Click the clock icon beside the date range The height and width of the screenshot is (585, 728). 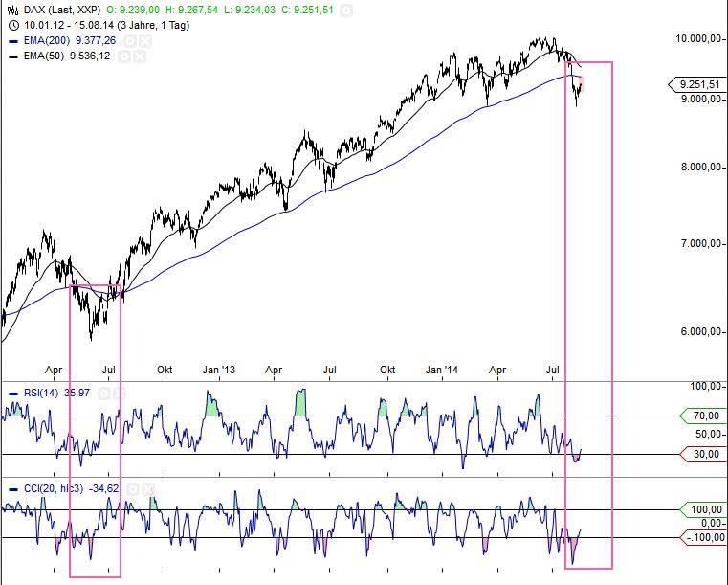(14, 25)
